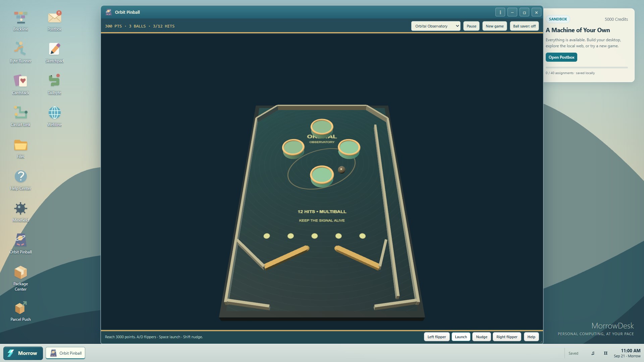This screenshot has width=644, height=362.
Task: Open the Postbox desktop icon
Action: point(54,21)
